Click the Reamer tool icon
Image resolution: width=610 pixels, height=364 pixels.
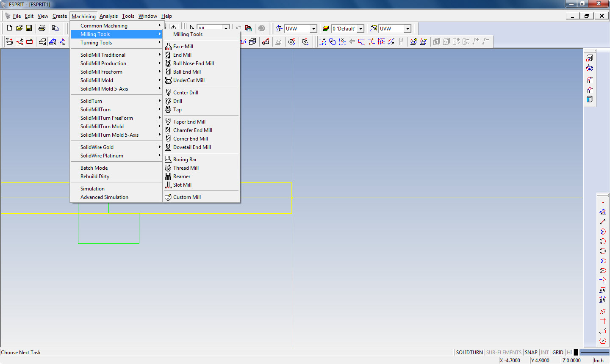[x=168, y=176]
